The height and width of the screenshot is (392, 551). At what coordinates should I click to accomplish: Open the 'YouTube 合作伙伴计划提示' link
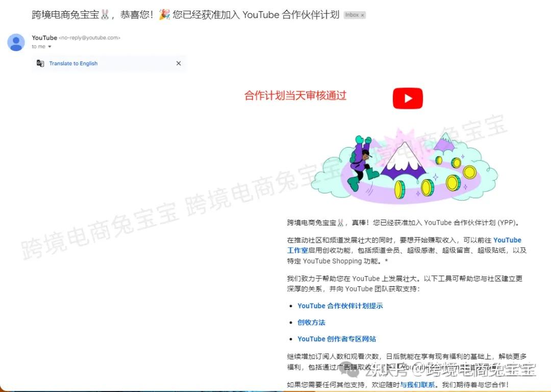340,306
